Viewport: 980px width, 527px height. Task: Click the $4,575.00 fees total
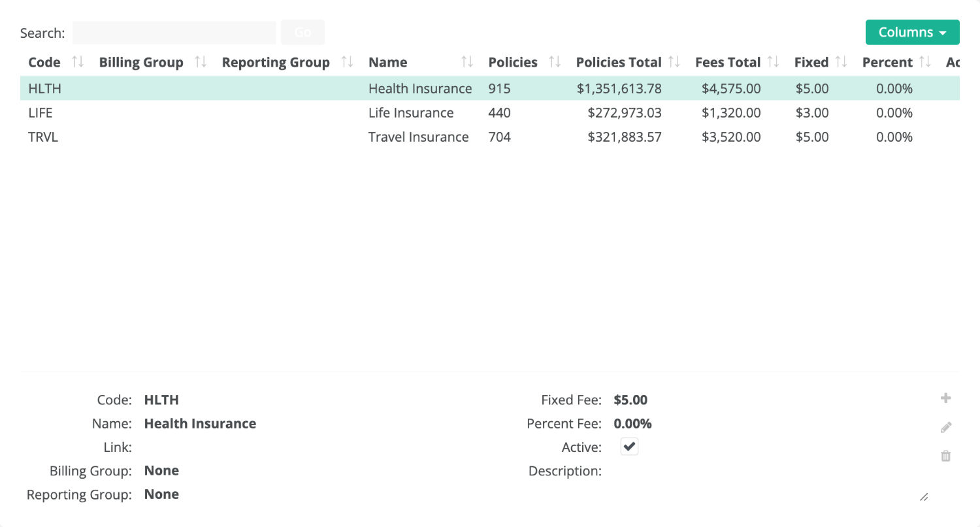(x=731, y=88)
